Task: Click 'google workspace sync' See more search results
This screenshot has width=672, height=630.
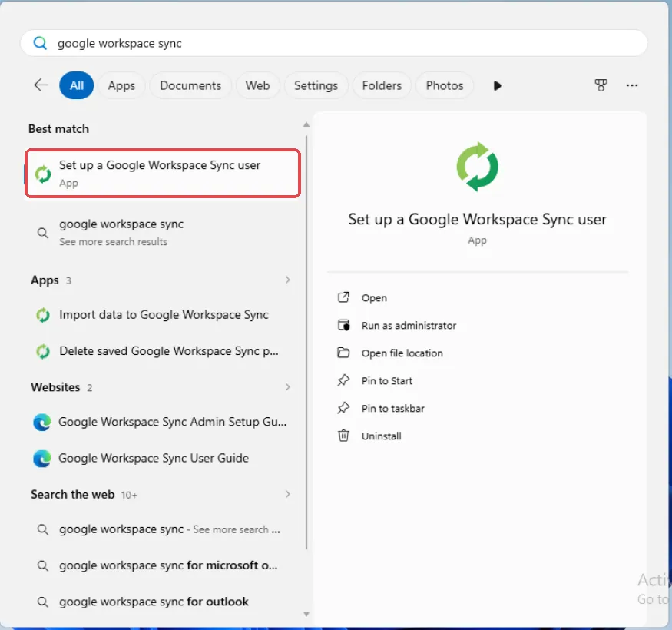Action: point(162,233)
